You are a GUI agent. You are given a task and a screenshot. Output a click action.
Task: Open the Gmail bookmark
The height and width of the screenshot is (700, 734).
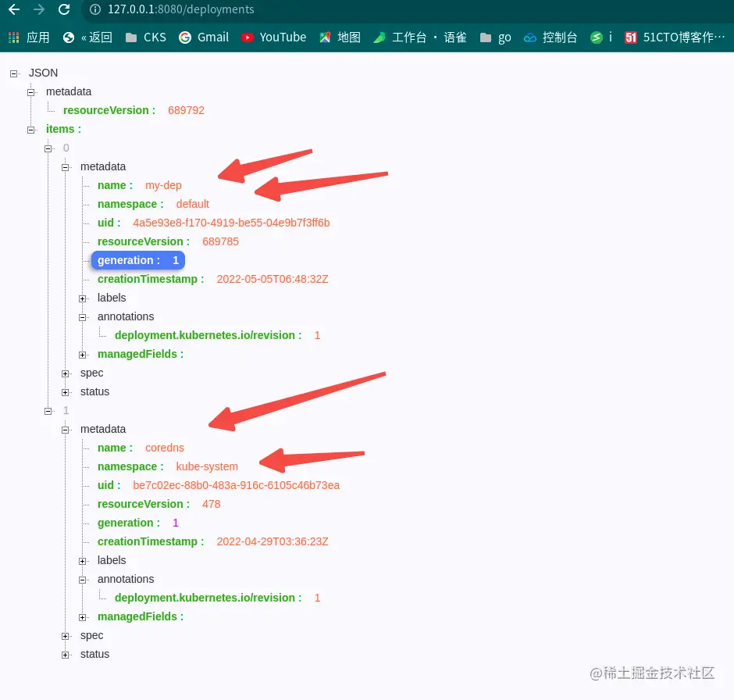204,37
